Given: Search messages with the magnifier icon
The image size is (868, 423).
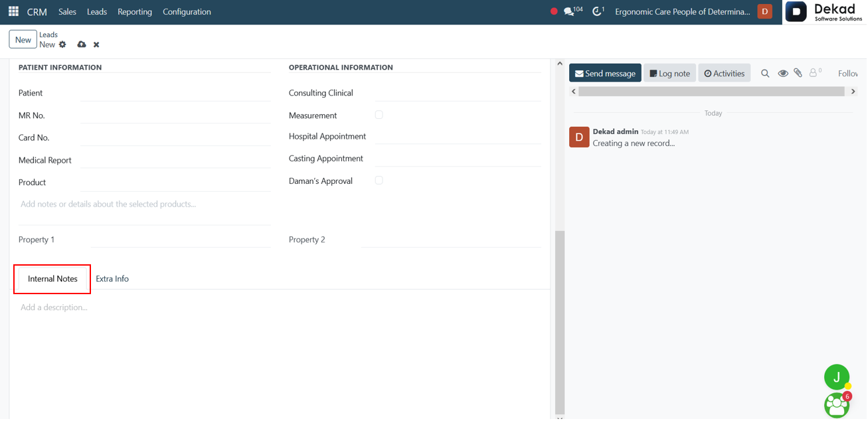Looking at the screenshot, I should 765,73.
